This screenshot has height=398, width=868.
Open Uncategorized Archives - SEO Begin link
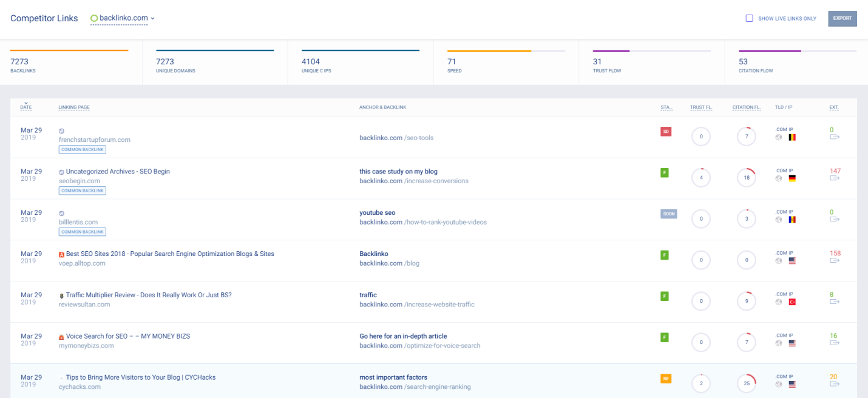click(x=118, y=172)
